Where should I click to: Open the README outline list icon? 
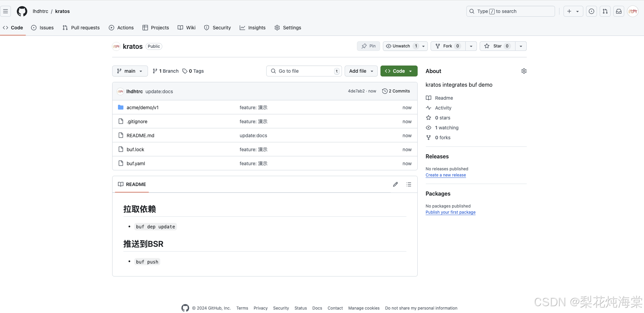(409, 184)
